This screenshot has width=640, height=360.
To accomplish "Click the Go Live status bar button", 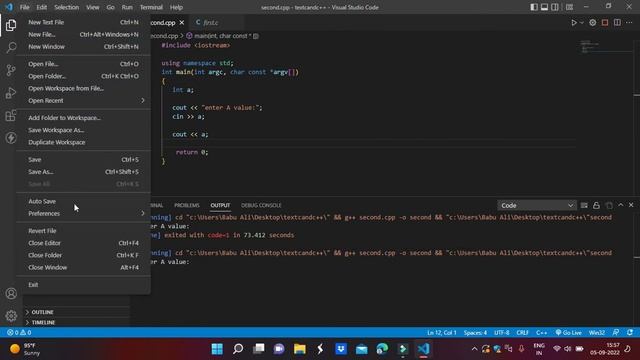I will [569, 333].
